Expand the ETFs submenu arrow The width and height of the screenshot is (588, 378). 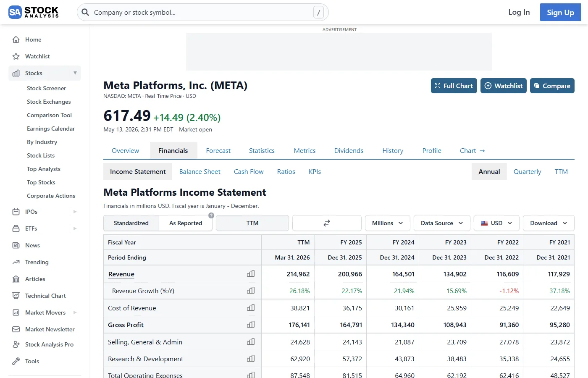point(75,228)
